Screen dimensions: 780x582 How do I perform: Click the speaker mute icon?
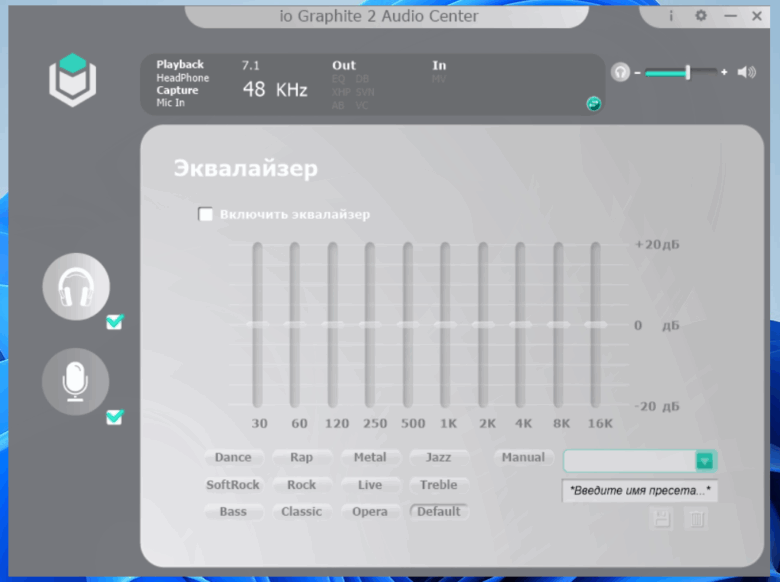pos(746,73)
